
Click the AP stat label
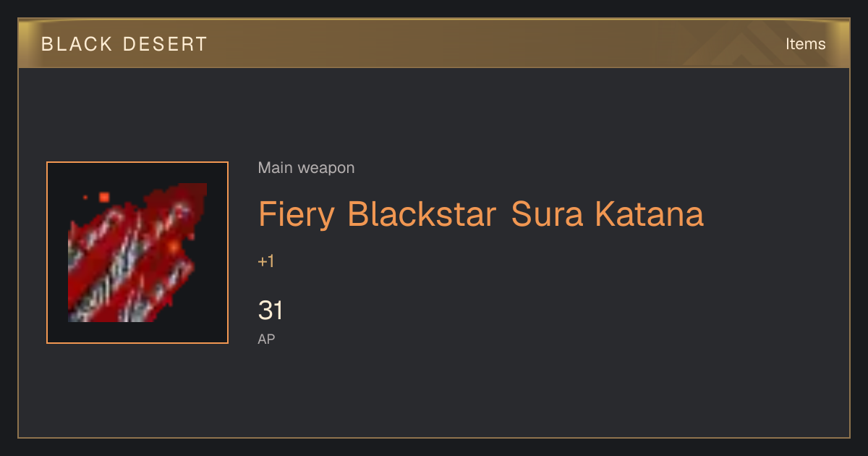point(266,339)
